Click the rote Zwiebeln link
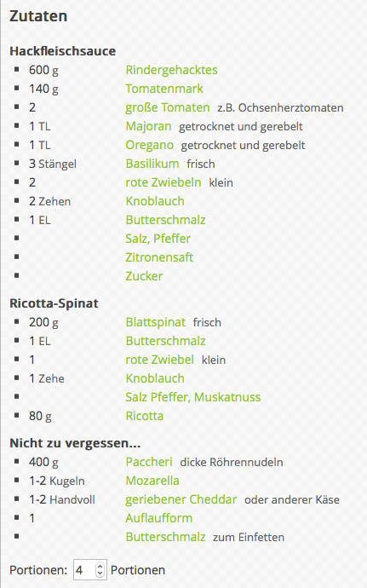 163,182
